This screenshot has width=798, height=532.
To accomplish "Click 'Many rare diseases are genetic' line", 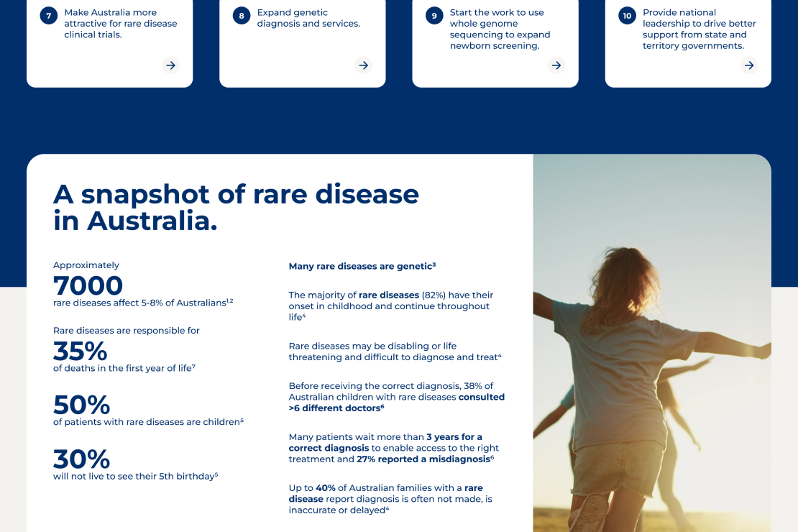I will click(362, 266).
